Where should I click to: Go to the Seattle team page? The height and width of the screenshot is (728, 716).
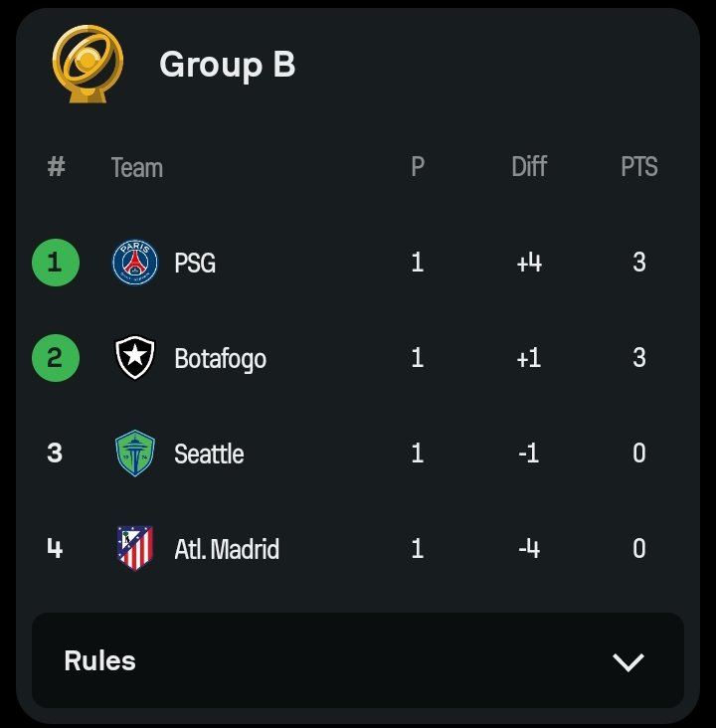pyautogui.click(x=209, y=454)
